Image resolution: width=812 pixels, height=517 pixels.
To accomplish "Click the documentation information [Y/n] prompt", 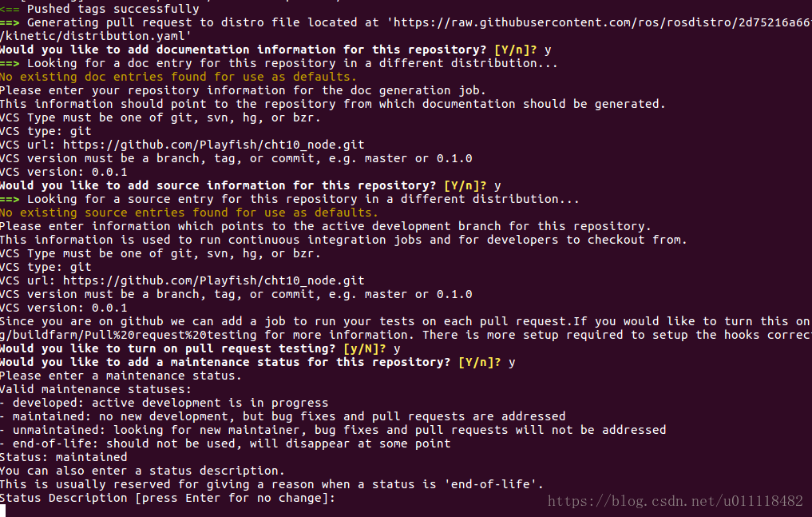I will 275,50.
